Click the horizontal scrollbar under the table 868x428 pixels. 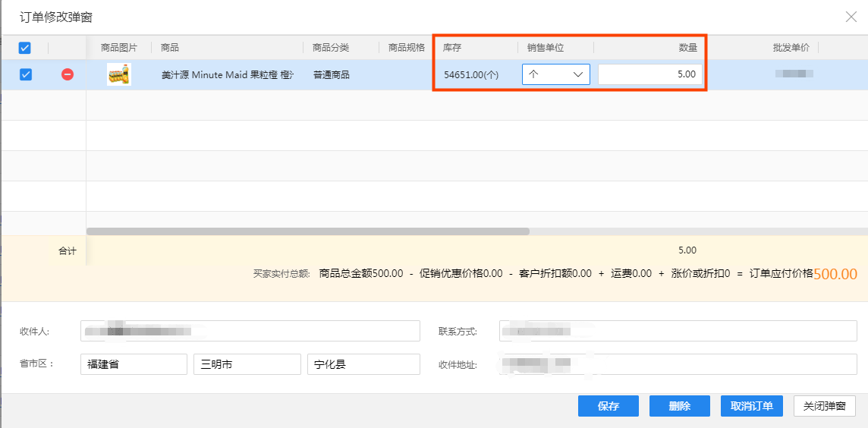point(308,231)
